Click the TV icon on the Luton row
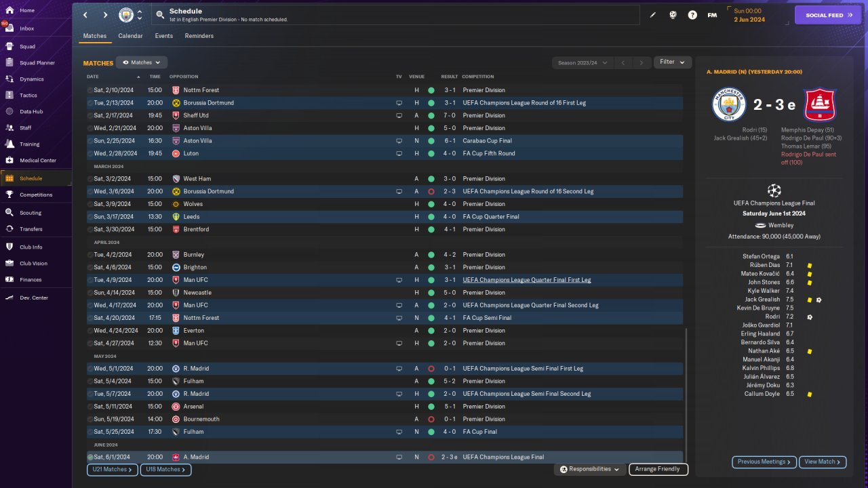868x488 pixels. pos(399,154)
